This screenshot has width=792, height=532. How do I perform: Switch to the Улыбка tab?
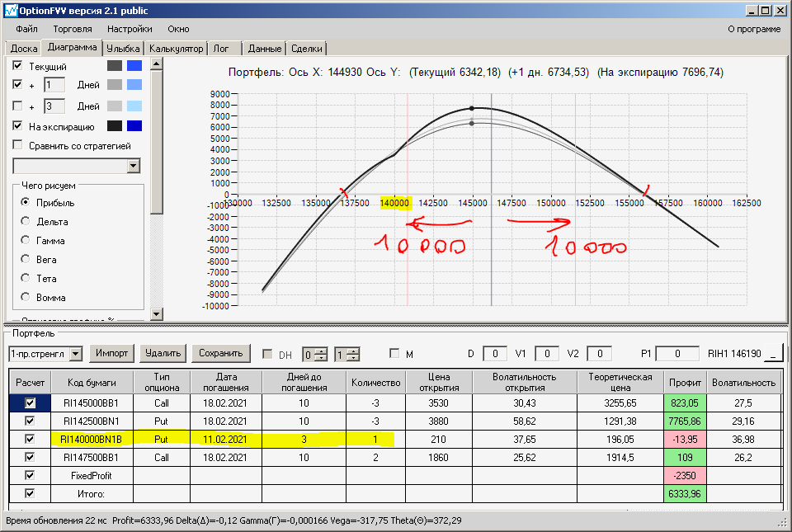(x=124, y=49)
